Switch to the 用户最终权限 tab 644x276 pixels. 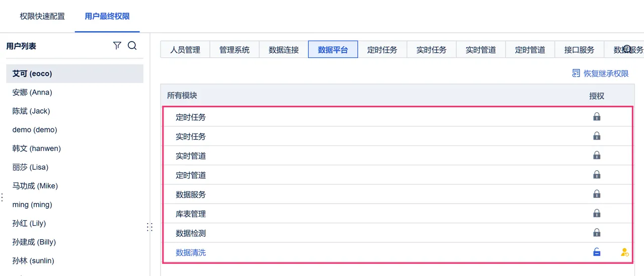coord(107,16)
